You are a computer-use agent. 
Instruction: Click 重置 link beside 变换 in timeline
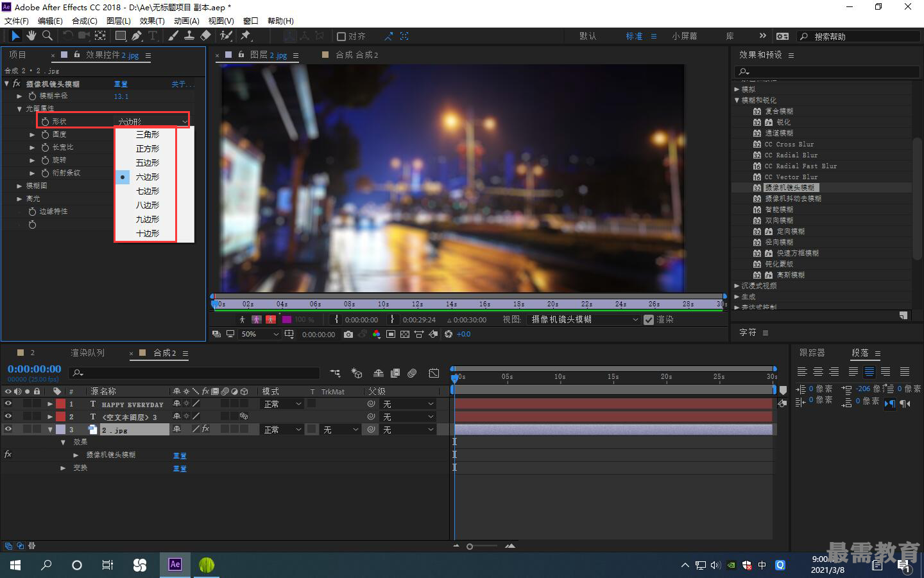click(180, 468)
